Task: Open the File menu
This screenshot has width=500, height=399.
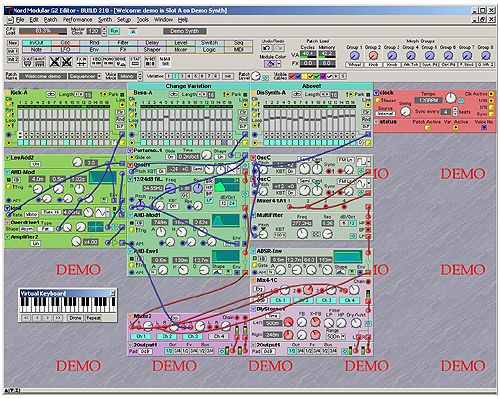Action: coord(20,20)
